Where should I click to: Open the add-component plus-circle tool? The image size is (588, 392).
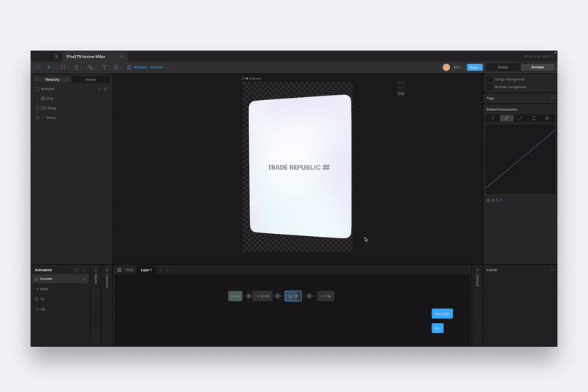click(x=116, y=68)
